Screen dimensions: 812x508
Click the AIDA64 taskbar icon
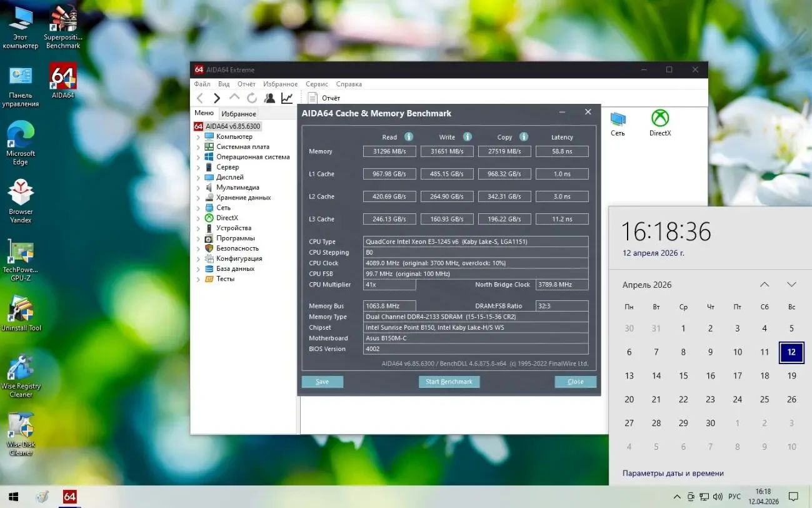point(69,497)
